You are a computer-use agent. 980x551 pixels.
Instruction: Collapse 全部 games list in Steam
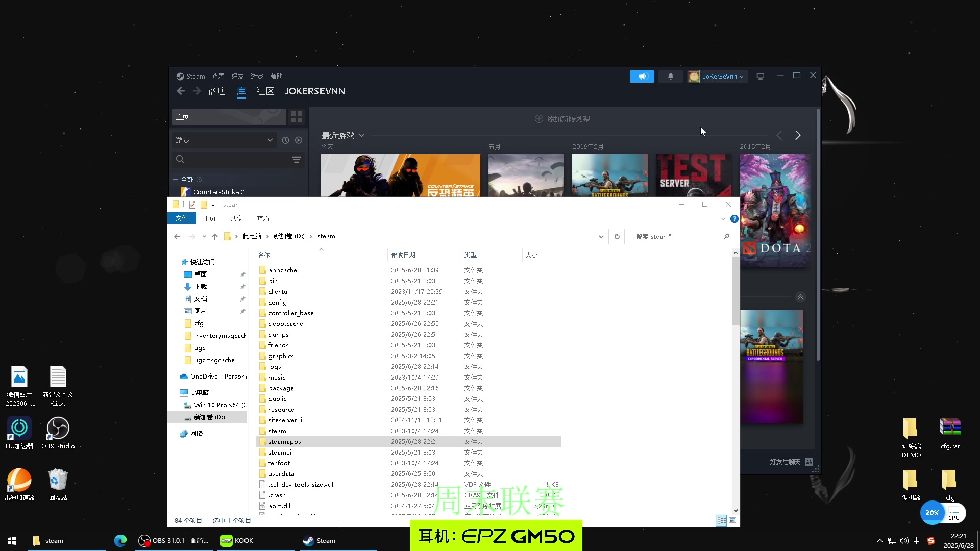pos(176,180)
